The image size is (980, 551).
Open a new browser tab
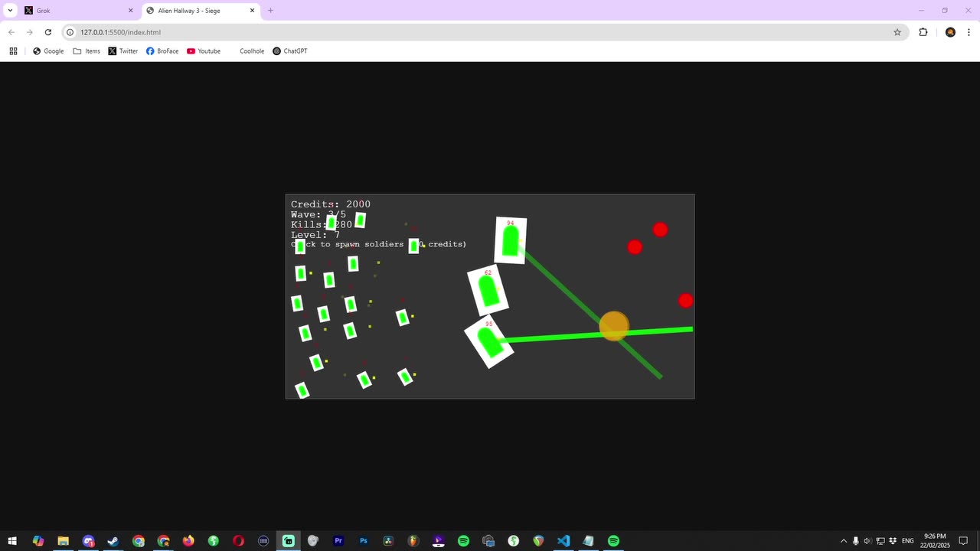point(270,11)
